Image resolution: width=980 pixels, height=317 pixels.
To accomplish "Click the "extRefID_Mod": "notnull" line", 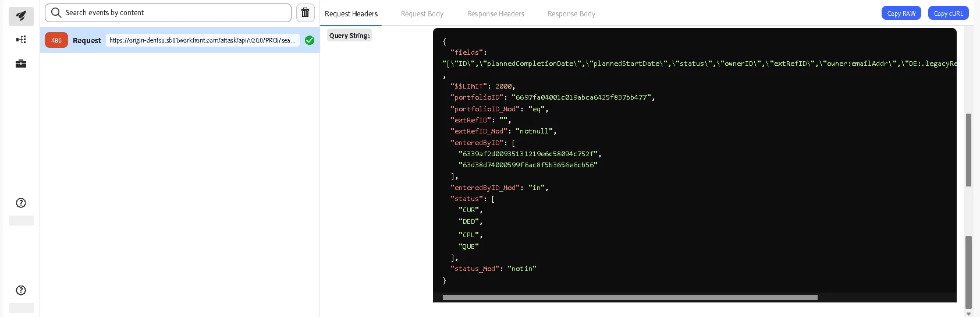I will (503, 131).
